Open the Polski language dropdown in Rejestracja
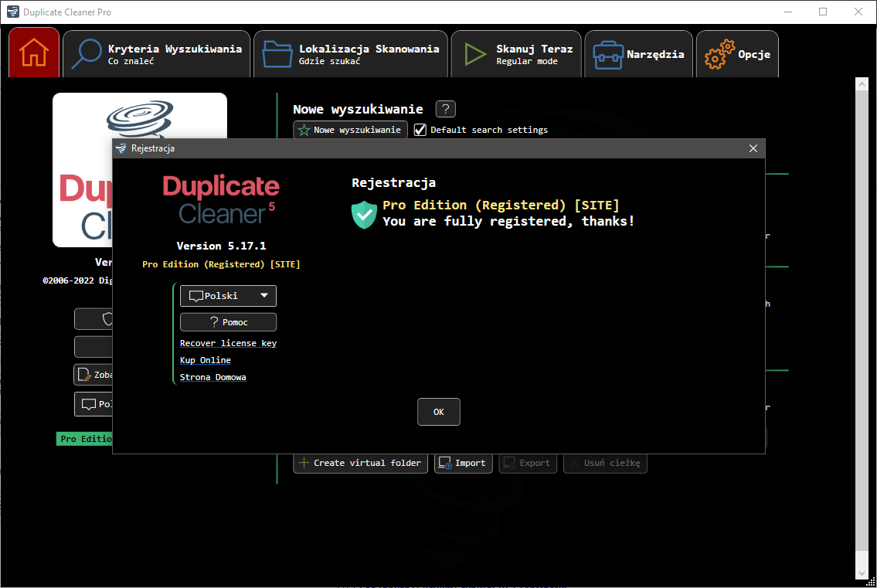This screenshot has width=877, height=588. 228,295
